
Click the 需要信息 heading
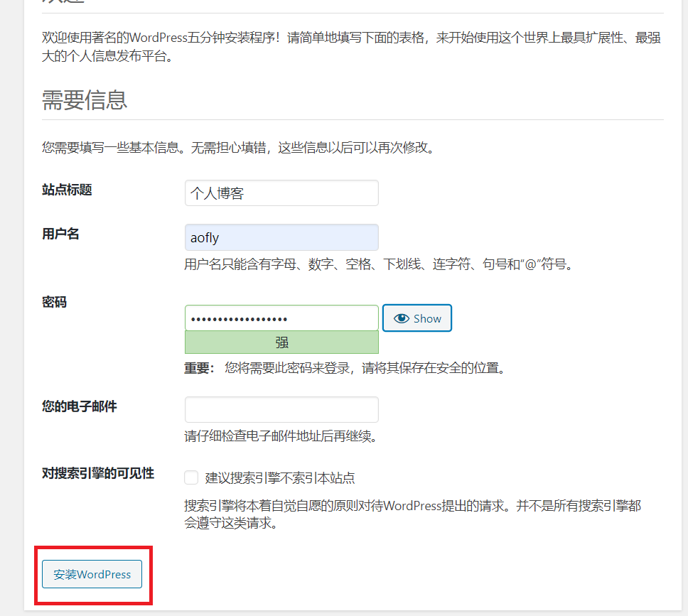pos(85,100)
